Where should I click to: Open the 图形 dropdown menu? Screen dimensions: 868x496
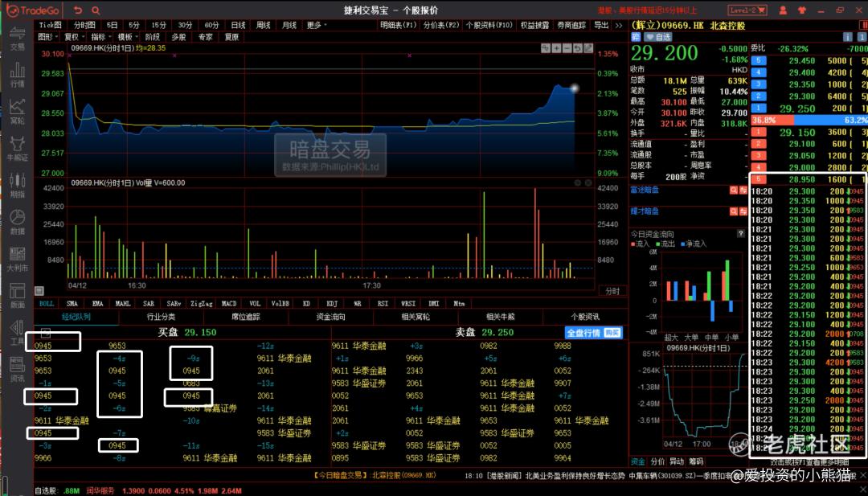click(47, 37)
